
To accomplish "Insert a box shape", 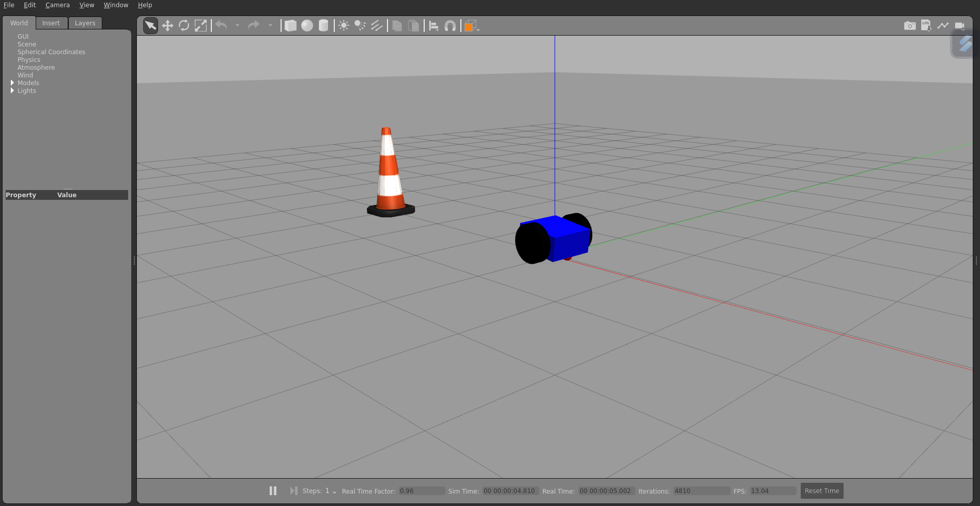I will coord(290,25).
